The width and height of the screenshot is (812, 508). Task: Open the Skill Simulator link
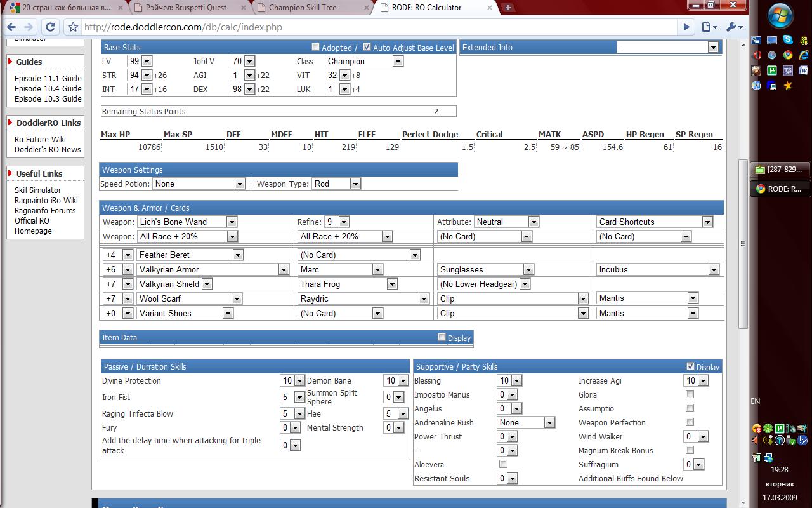(38, 190)
